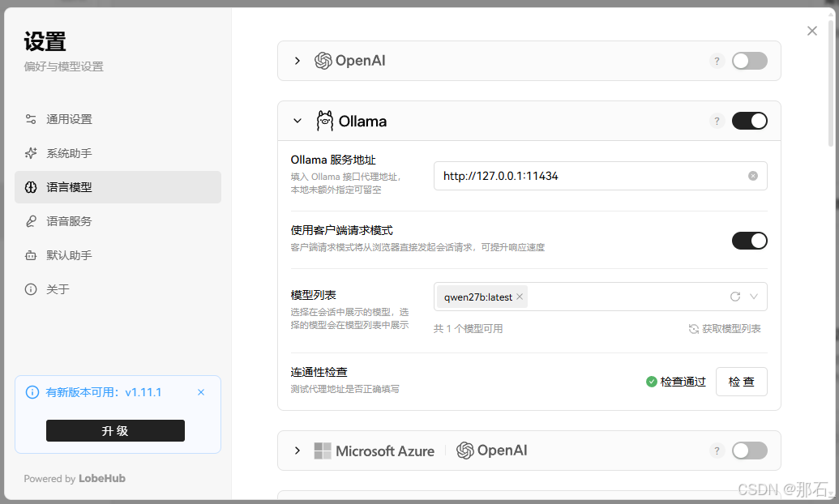Click 获取模型列表 link
This screenshot has width=839, height=504.
click(725, 329)
